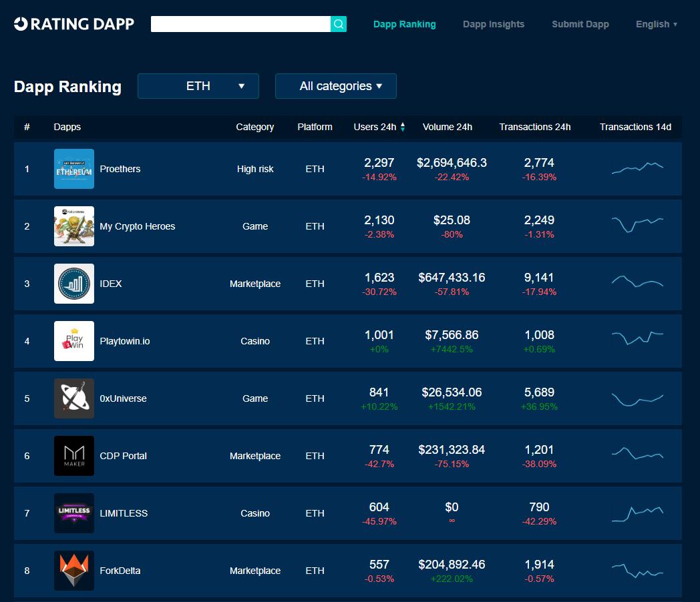The height and width of the screenshot is (602, 700).
Task: Click the Transactions 24h column header
Action: click(x=535, y=127)
